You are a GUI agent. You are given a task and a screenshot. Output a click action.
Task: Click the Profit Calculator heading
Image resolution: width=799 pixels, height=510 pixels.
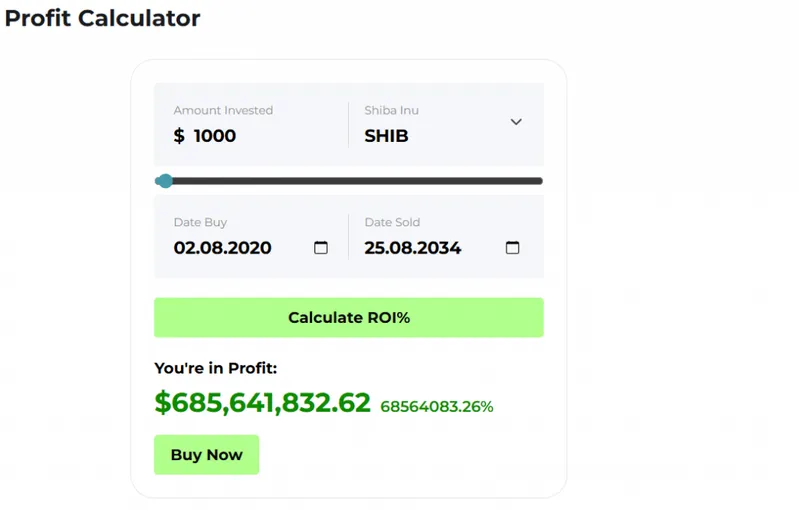pyautogui.click(x=102, y=18)
